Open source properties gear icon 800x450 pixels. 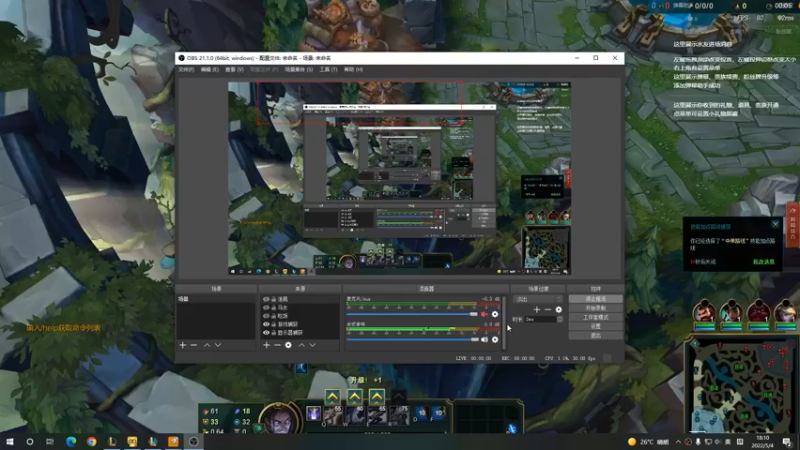point(288,345)
